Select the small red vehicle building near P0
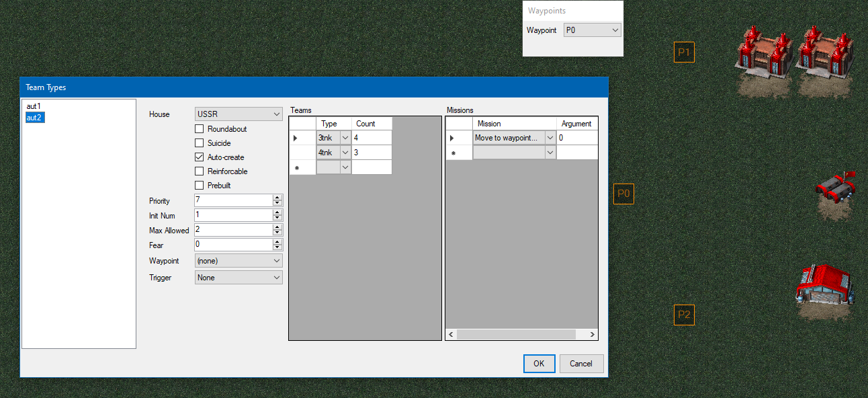 (836, 190)
